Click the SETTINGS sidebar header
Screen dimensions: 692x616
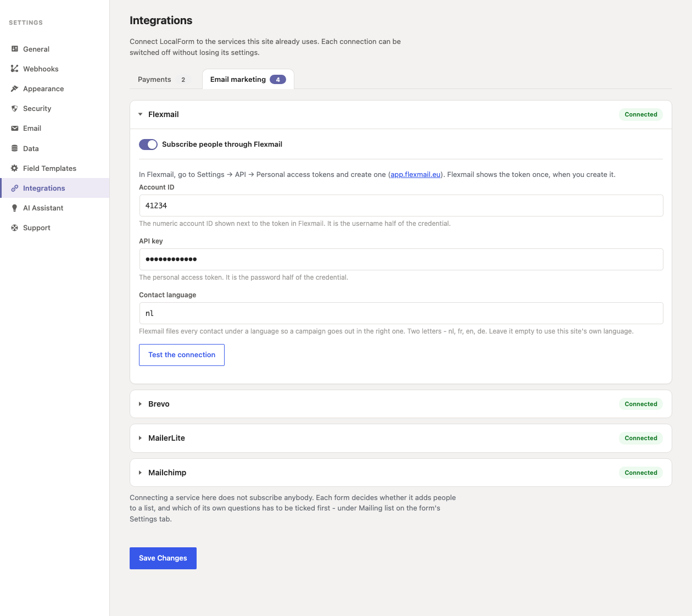(26, 23)
